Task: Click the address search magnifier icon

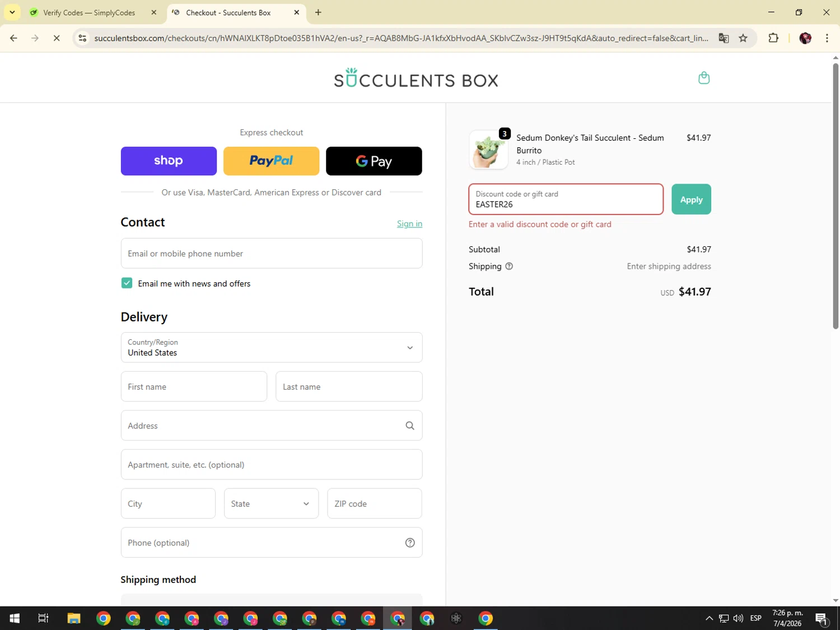Action: (410, 426)
